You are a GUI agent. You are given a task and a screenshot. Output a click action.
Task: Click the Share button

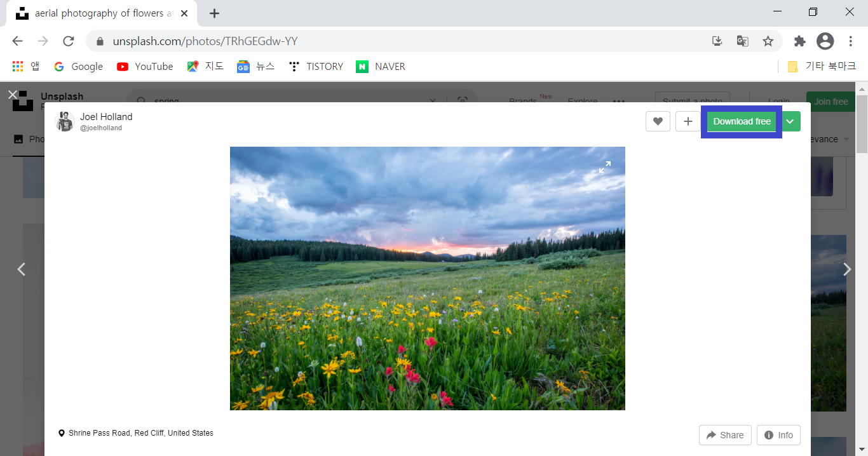(x=725, y=435)
